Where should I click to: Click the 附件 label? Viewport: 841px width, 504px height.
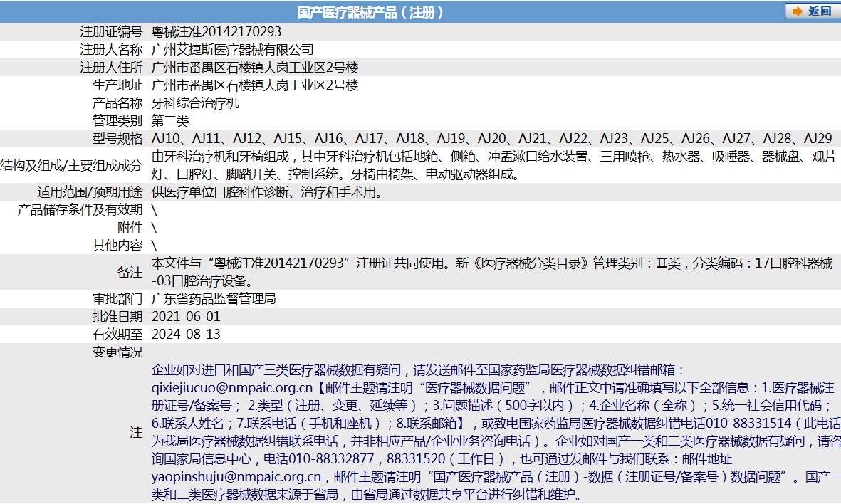point(130,227)
